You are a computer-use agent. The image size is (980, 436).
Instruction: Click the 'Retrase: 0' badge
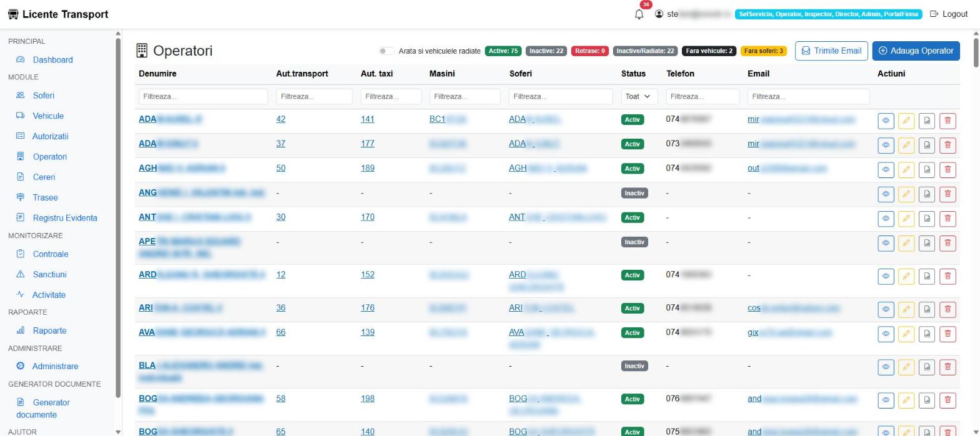(x=590, y=51)
